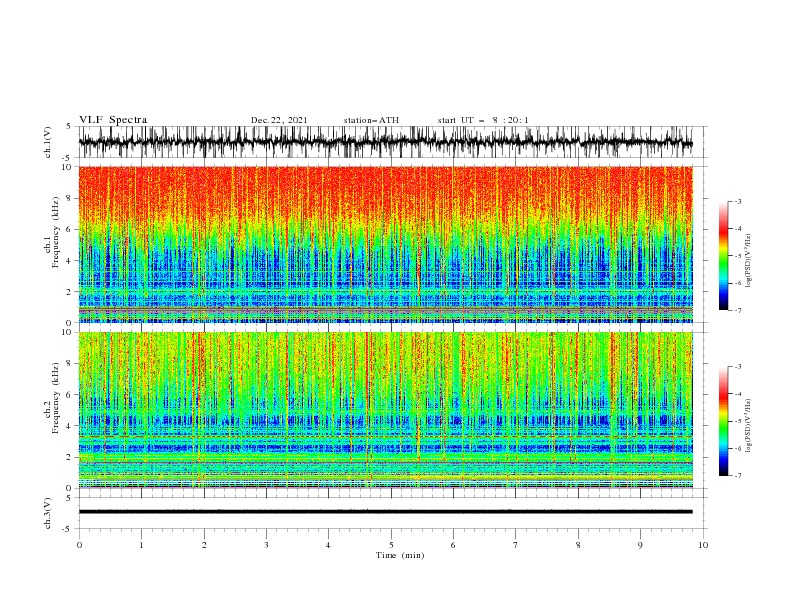The image size is (792, 612).
Task: Click the time axis tick label "0"
Action: pos(79,545)
